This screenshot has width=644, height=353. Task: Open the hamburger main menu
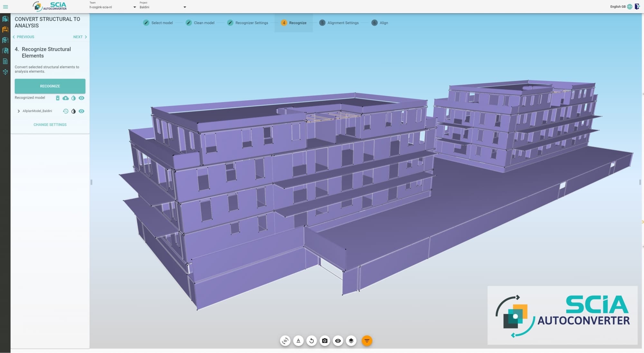click(x=5, y=7)
